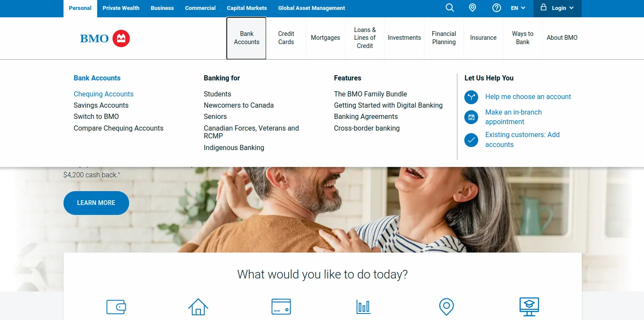Select the Personal tab
Screen dimensions: 644x320
click(x=80, y=8)
